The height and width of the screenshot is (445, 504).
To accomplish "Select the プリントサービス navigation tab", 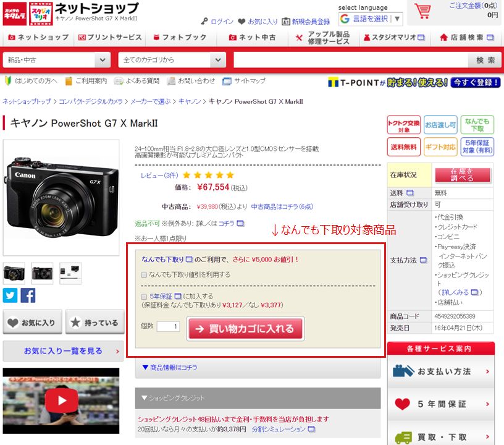I will 110,37.
